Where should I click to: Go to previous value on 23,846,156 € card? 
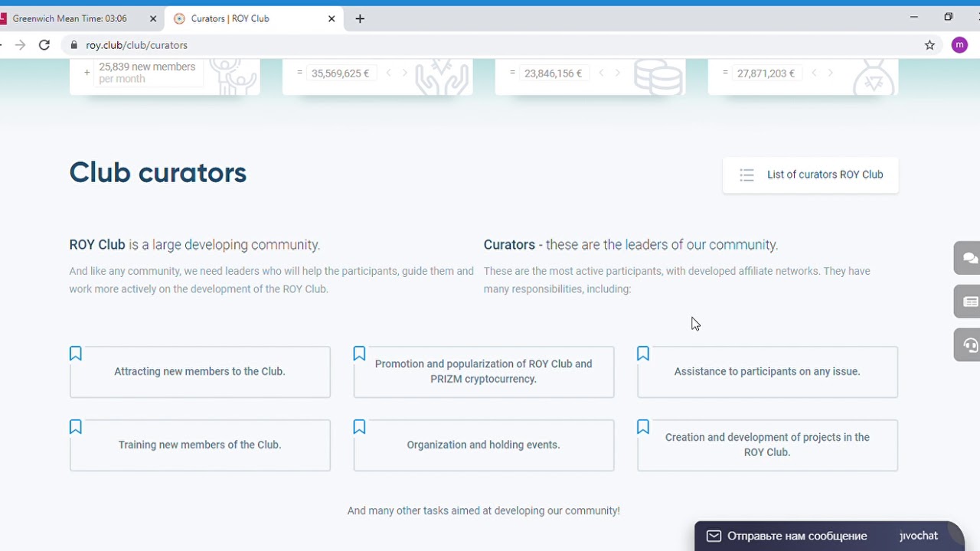pyautogui.click(x=601, y=73)
